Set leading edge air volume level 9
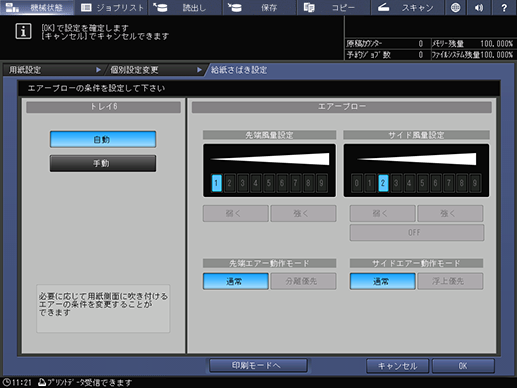Image resolution: width=517 pixels, height=388 pixels. click(321, 183)
